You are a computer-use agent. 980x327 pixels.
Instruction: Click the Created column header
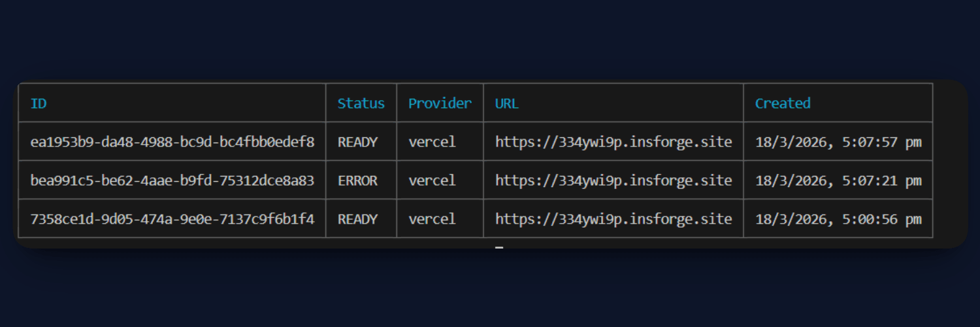[x=783, y=103]
